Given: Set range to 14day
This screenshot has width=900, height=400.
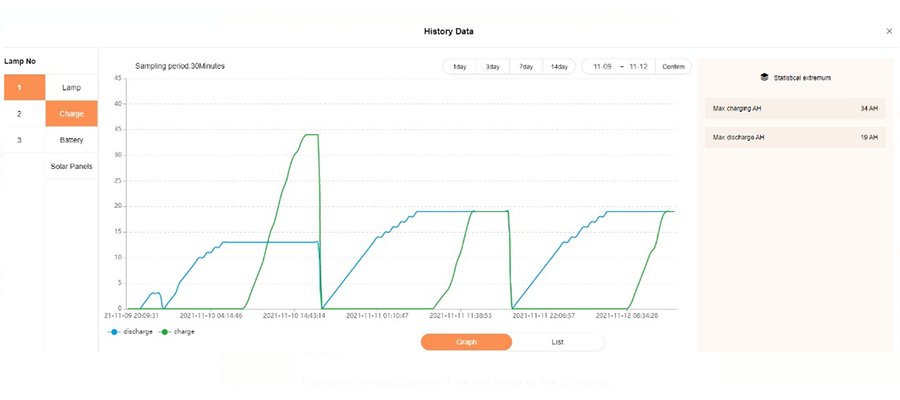Looking at the screenshot, I should tap(559, 67).
